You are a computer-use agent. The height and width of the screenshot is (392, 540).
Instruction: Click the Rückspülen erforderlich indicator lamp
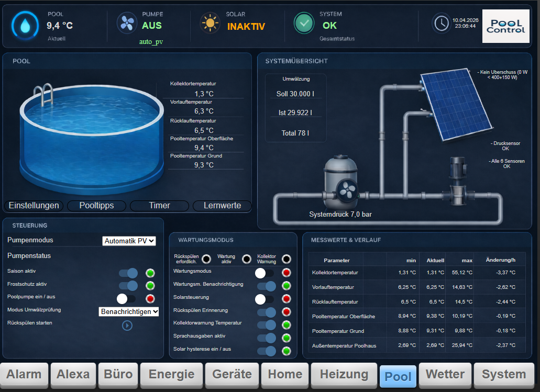click(206, 259)
